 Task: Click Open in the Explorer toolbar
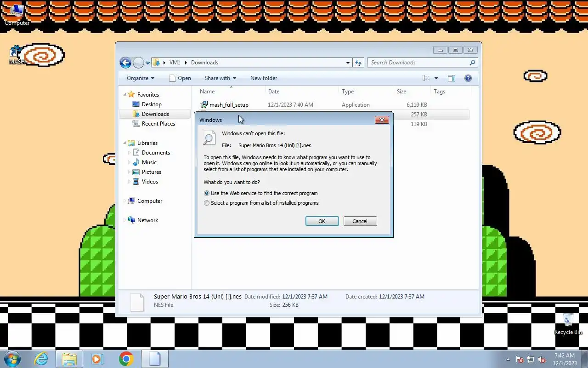coord(180,78)
